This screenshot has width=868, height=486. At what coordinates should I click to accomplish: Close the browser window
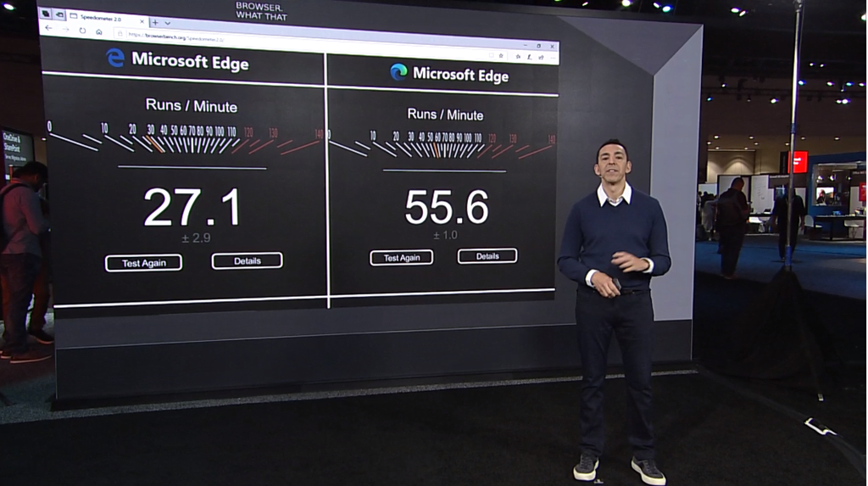(x=552, y=47)
